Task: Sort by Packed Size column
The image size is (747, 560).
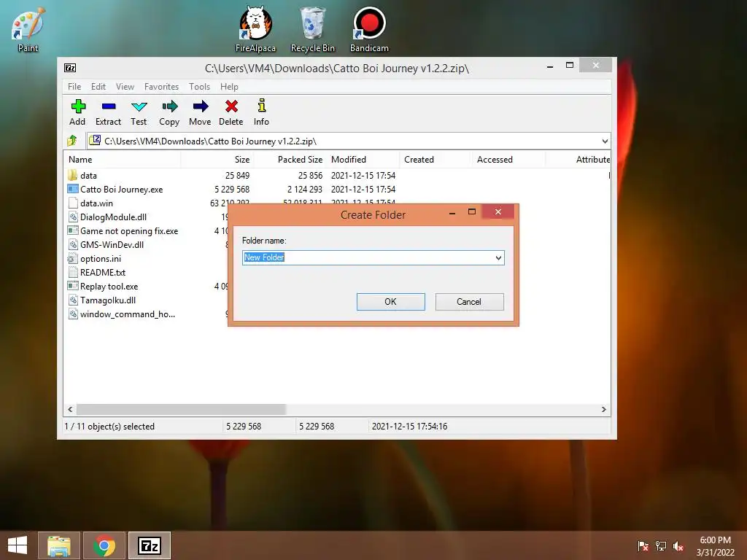Action: click(x=290, y=160)
